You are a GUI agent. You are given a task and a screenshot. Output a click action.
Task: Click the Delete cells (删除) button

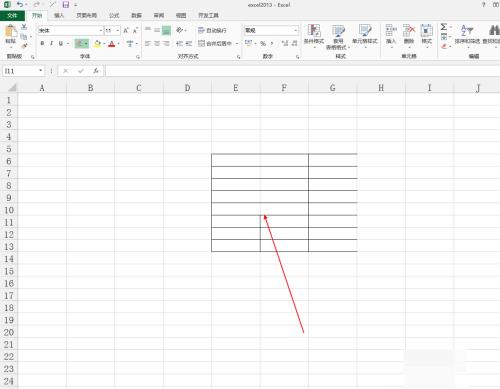pyautogui.click(x=409, y=36)
